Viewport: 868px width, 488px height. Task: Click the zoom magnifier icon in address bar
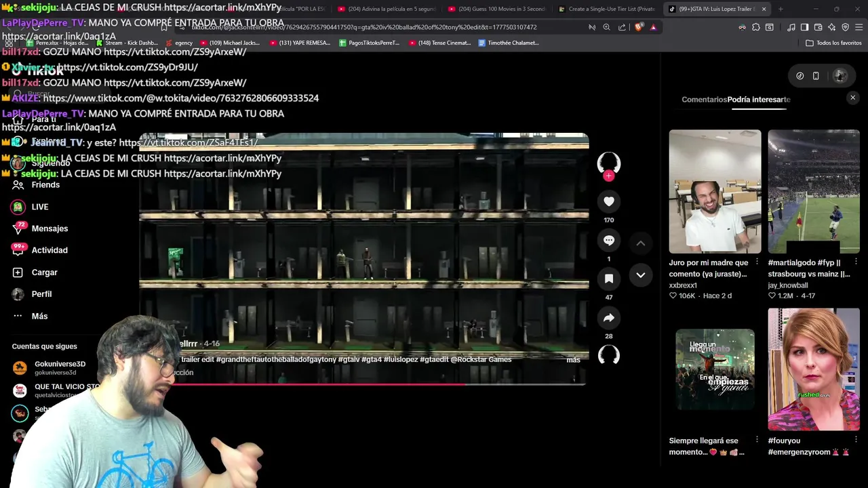tap(606, 27)
